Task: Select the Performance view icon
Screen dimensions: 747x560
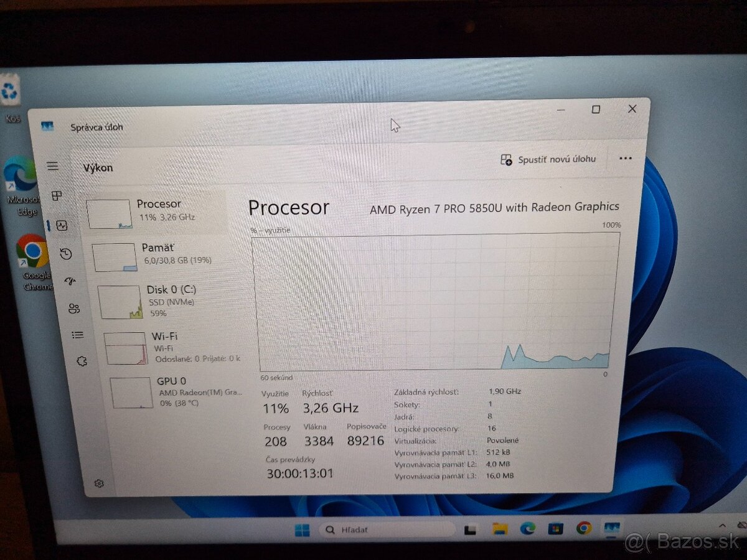Action: tap(61, 226)
